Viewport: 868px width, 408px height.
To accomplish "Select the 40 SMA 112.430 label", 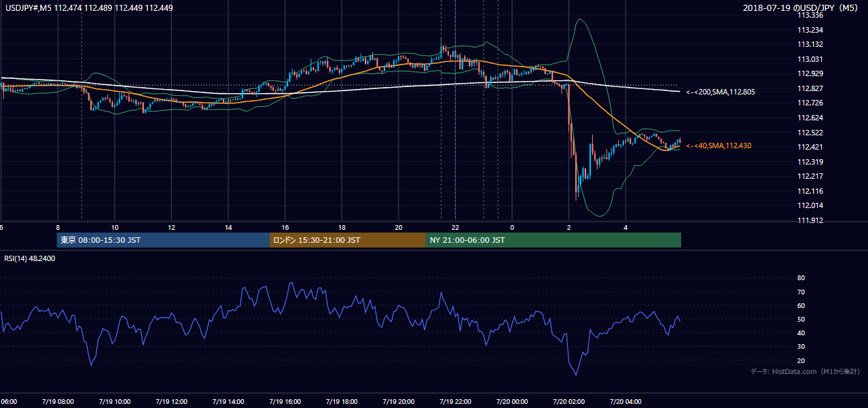I will 719,146.
